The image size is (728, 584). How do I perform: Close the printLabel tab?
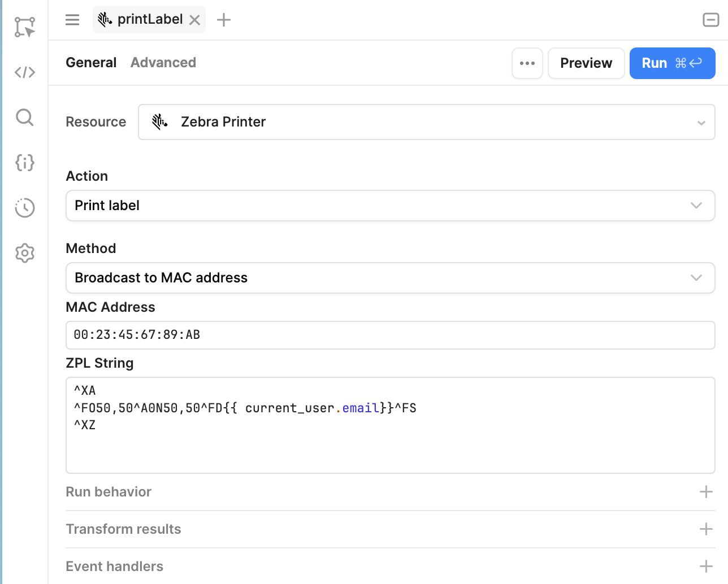click(194, 20)
